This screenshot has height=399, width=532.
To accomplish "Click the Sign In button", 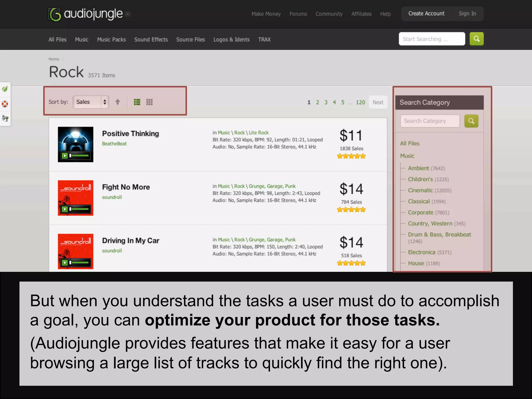I will (467, 14).
